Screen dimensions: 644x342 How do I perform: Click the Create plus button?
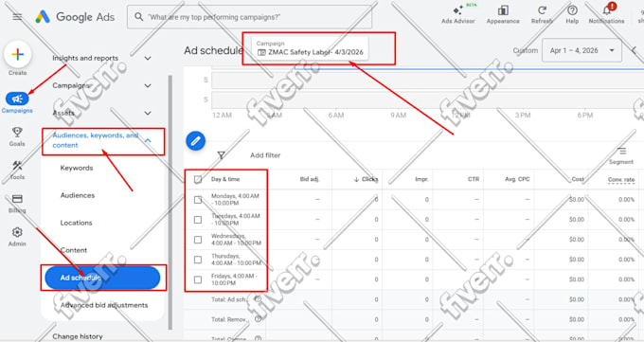(x=18, y=55)
